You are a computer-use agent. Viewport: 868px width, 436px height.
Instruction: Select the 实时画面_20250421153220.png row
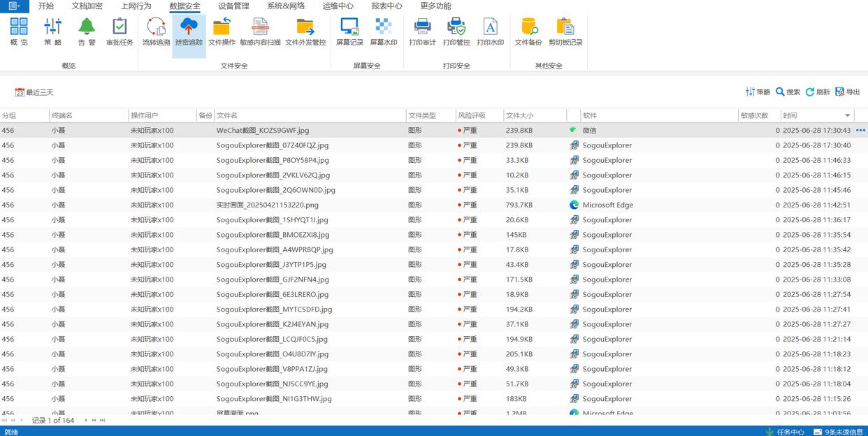click(267, 205)
